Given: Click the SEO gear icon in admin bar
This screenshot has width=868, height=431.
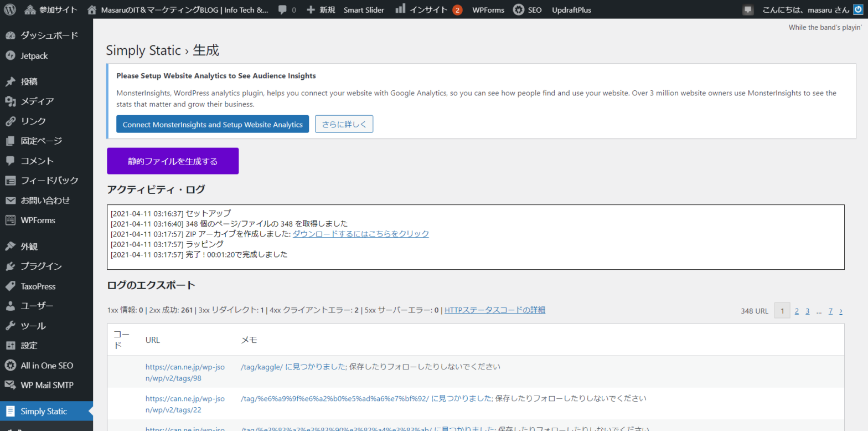Looking at the screenshot, I should click(x=518, y=9).
